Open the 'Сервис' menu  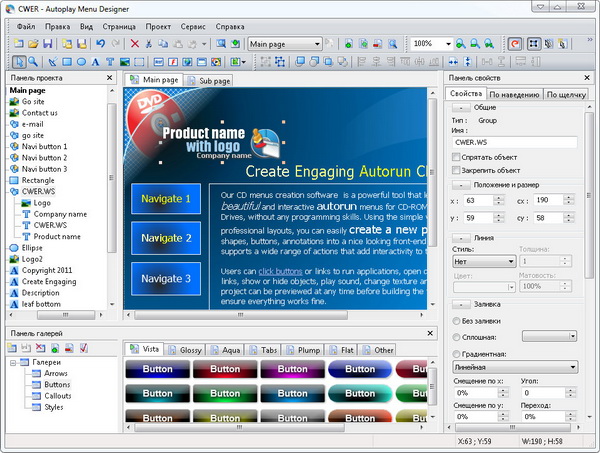[193, 27]
